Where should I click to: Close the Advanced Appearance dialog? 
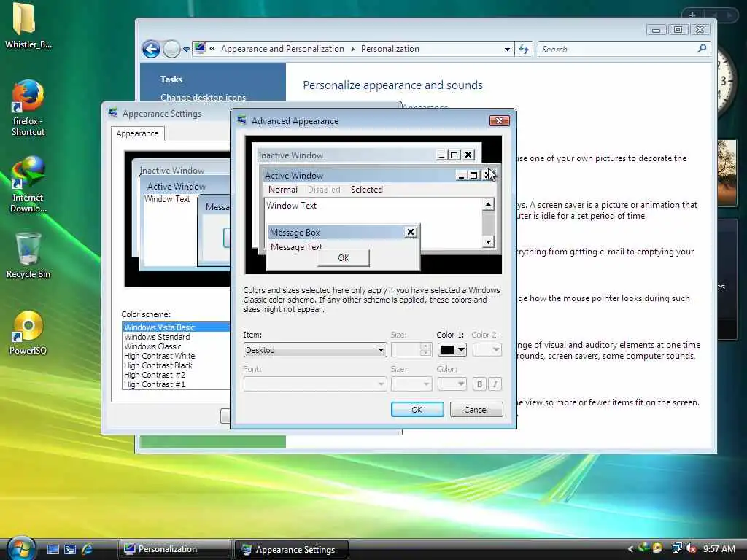coord(499,120)
